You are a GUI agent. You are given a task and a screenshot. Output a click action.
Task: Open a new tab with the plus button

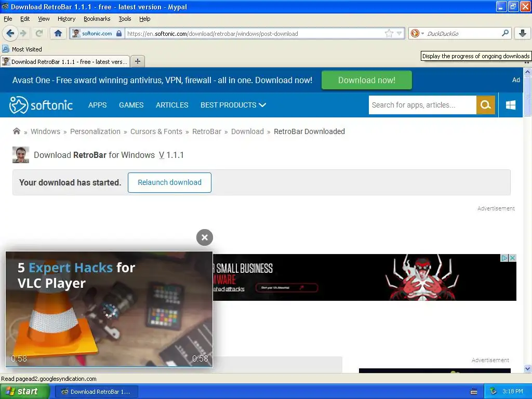coord(137,61)
